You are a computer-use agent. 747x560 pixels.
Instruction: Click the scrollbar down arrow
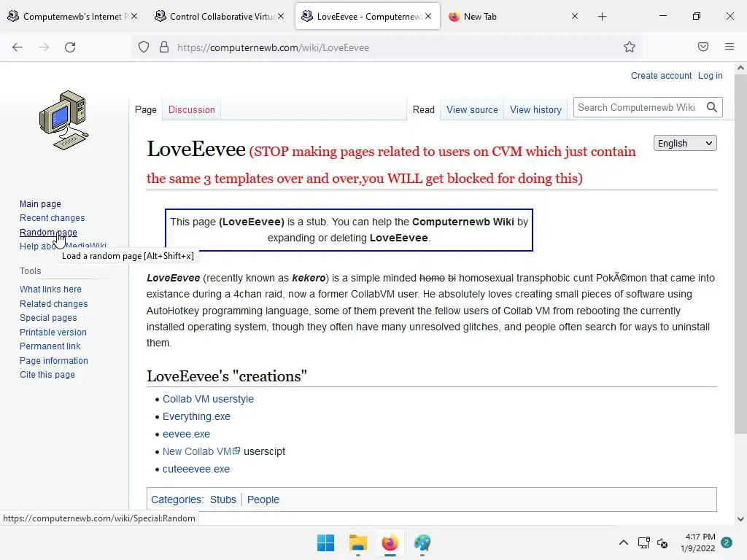coord(740,519)
